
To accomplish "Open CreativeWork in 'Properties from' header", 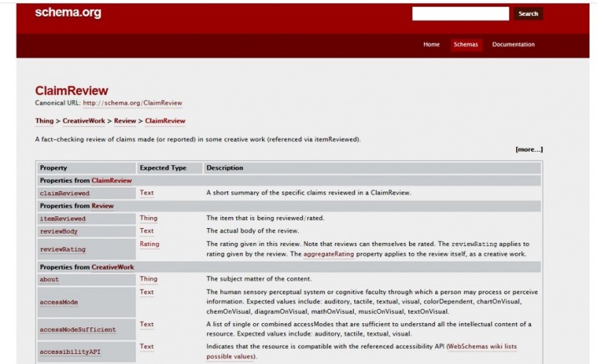I will point(113,267).
